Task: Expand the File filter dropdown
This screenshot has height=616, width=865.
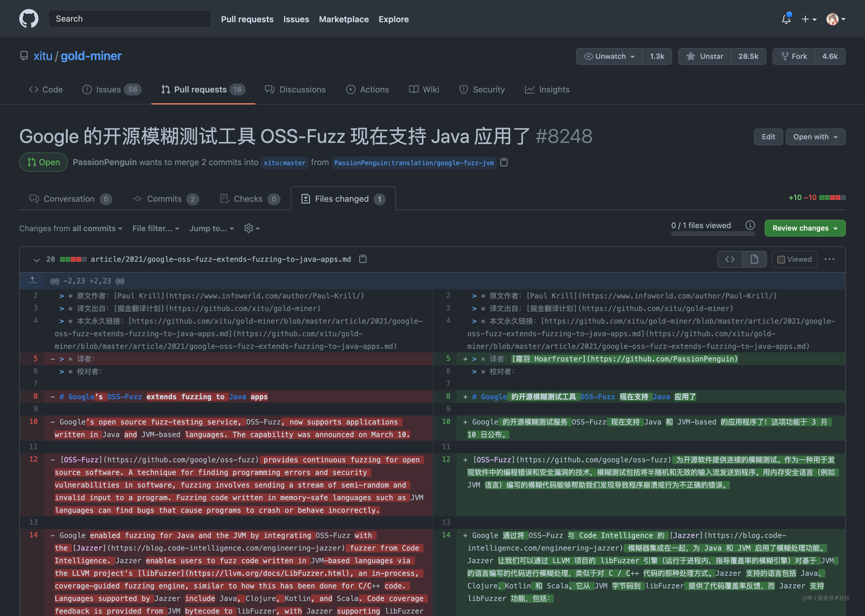Action: (x=156, y=228)
